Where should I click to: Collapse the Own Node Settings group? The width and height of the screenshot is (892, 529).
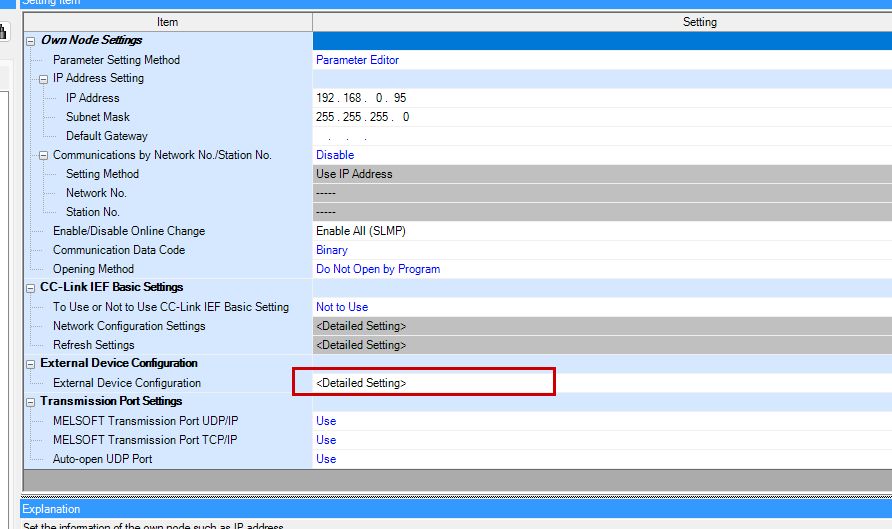tap(31, 41)
